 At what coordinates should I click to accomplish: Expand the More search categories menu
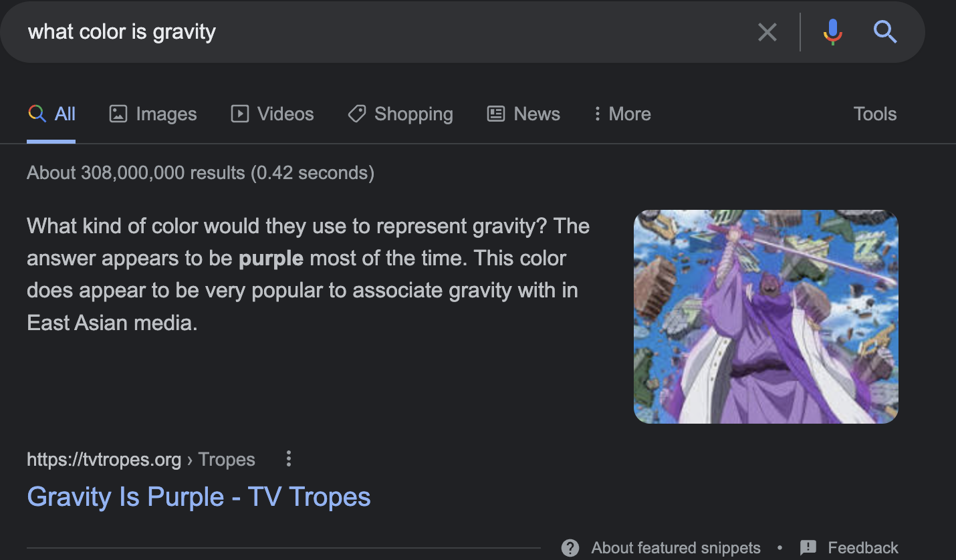(x=621, y=114)
